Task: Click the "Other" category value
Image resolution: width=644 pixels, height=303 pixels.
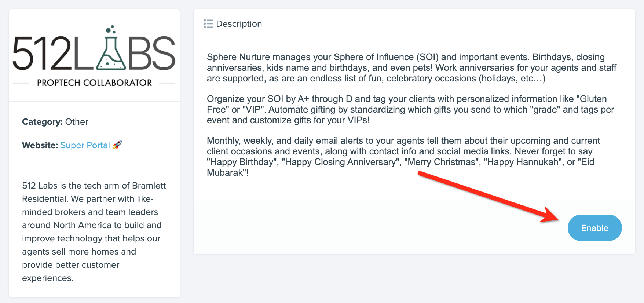Action: tap(77, 122)
